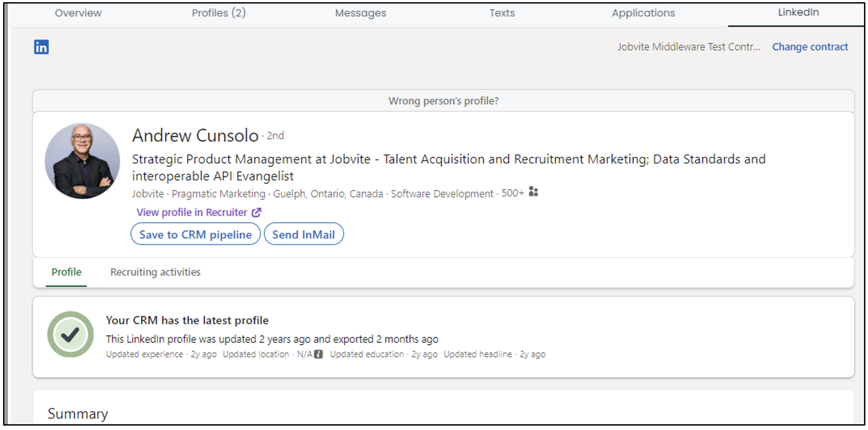Click Updated location · N/A text
Viewport: 868px width, 430px height.
coord(267,354)
